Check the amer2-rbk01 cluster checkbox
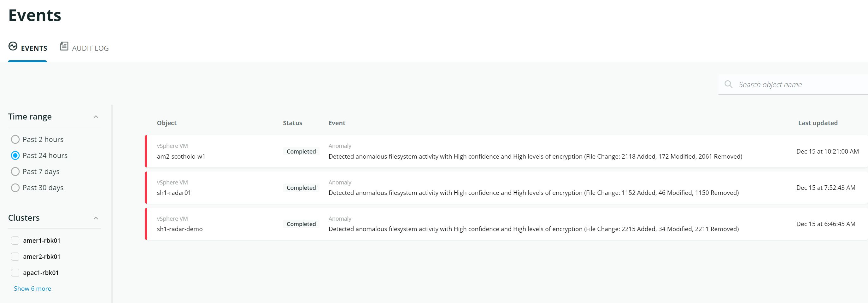The height and width of the screenshot is (303, 868). click(15, 257)
